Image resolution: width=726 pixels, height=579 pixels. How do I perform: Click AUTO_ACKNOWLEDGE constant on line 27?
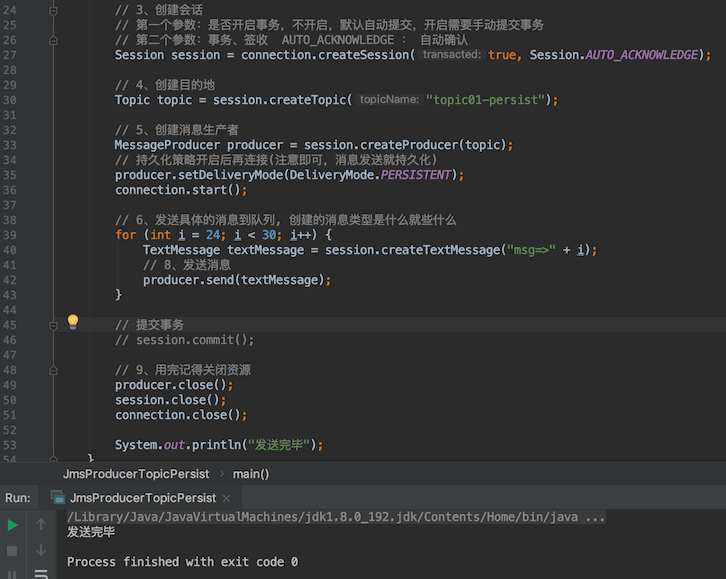pyautogui.click(x=642, y=55)
